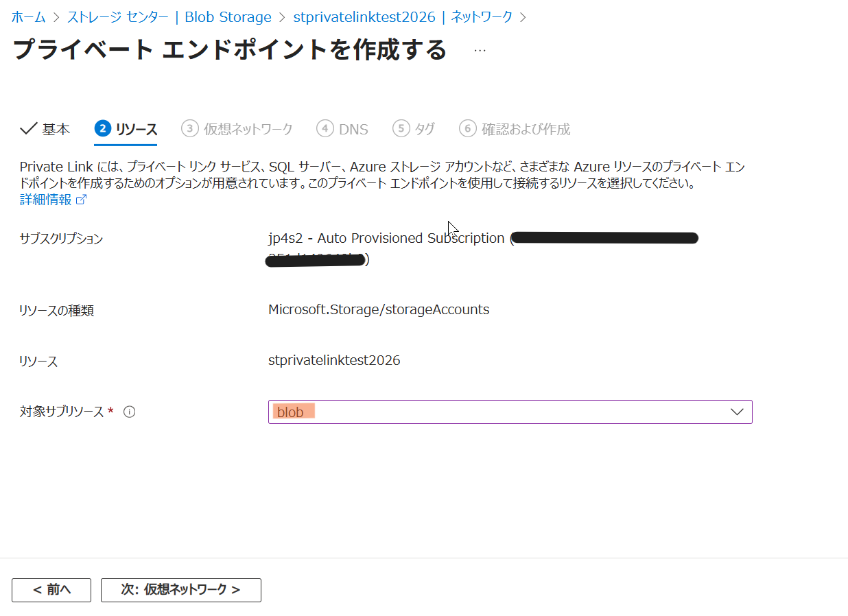This screenshot has width=848, height=616.
Task: Click the selected 'blob' value in combo box
Action: [291, 412]
